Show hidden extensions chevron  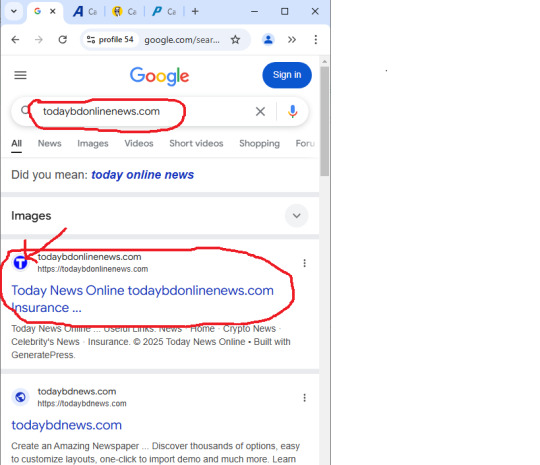pos(292,40)
